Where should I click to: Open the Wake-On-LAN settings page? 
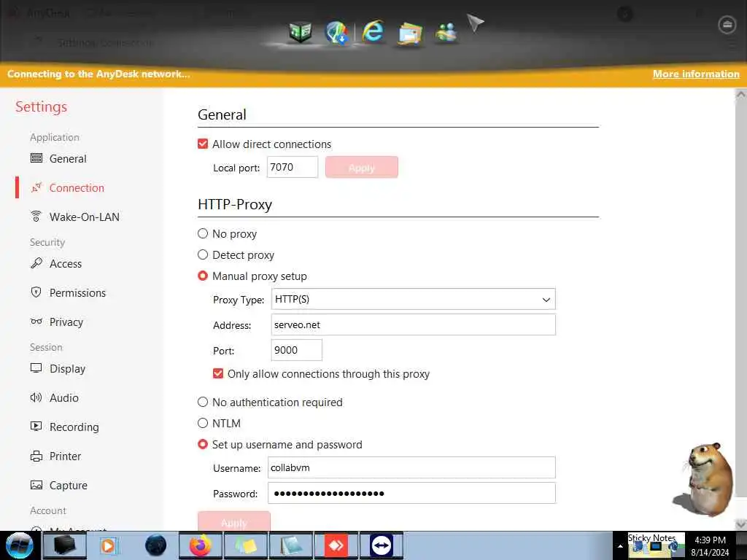75,217
